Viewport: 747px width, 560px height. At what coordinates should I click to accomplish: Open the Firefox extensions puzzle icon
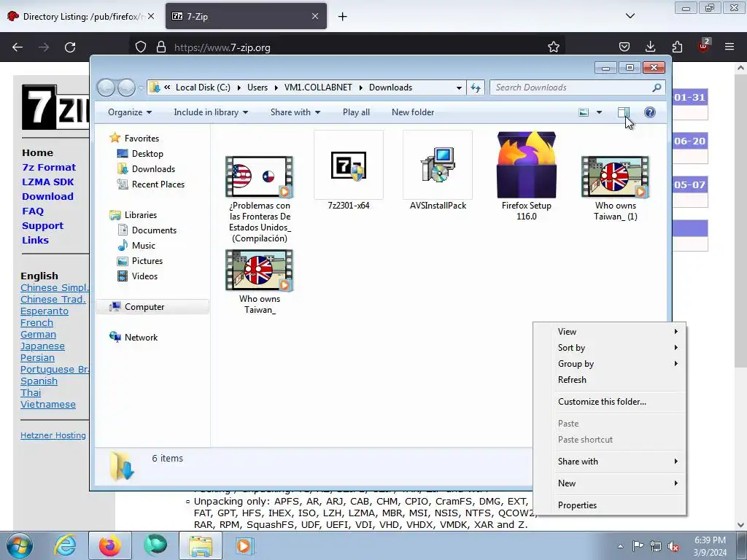(677, 47)
